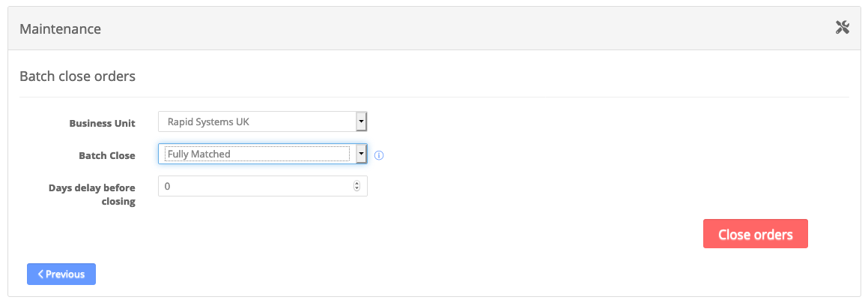The height and width of the screenshot is (303, 868).
Task: Click the red Close orders button
Action: [755, 234]
